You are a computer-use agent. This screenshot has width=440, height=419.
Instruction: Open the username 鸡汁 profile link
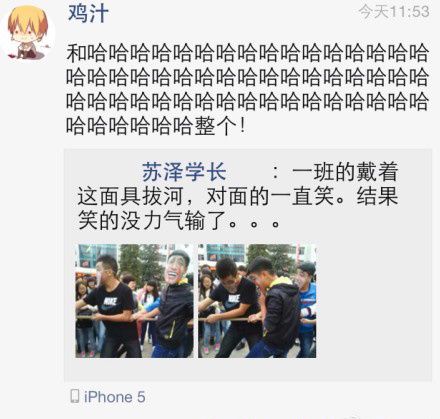[88, 14]
